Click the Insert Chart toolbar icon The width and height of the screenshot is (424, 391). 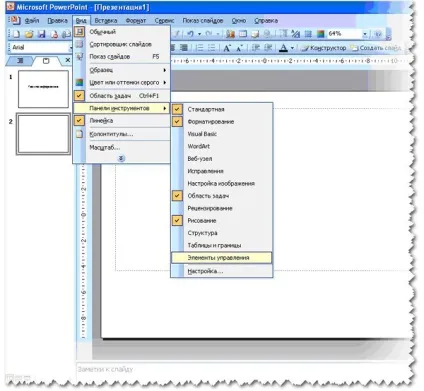[x=230, y=34]
